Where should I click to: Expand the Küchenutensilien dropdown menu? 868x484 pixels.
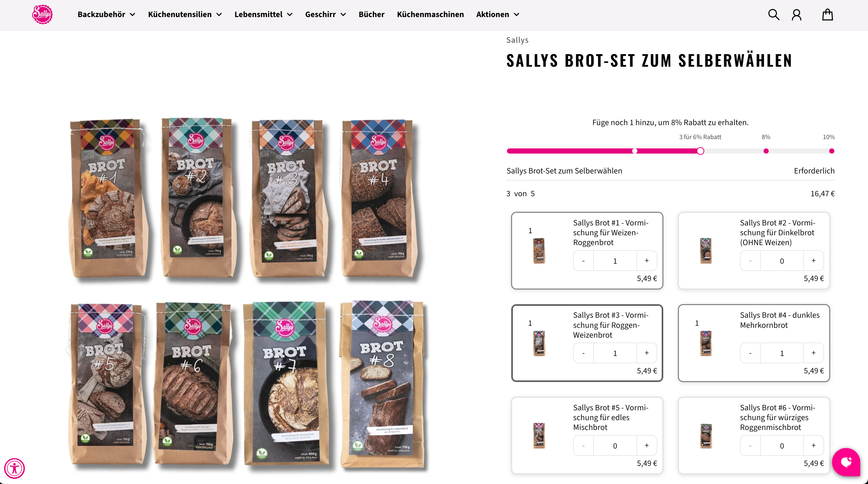[185, 14]
